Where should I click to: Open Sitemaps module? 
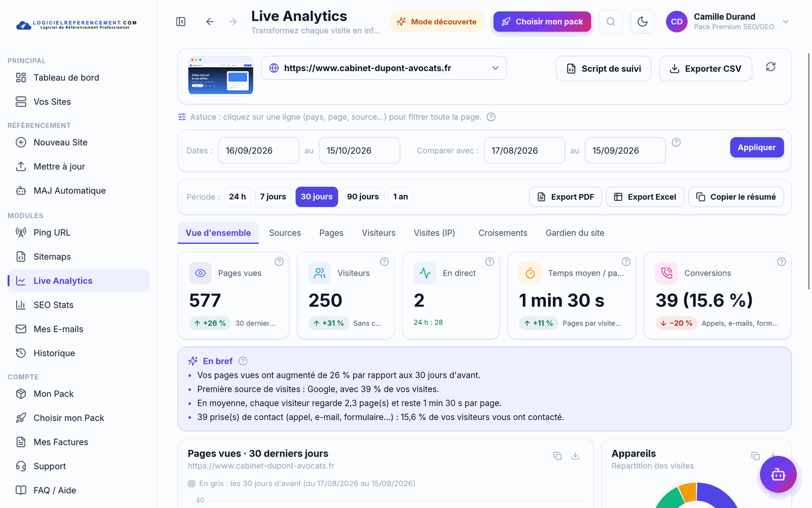[x=78, y=257]
